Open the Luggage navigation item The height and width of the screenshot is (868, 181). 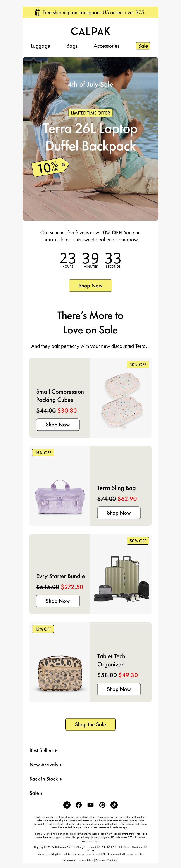[x=40, y=46]
